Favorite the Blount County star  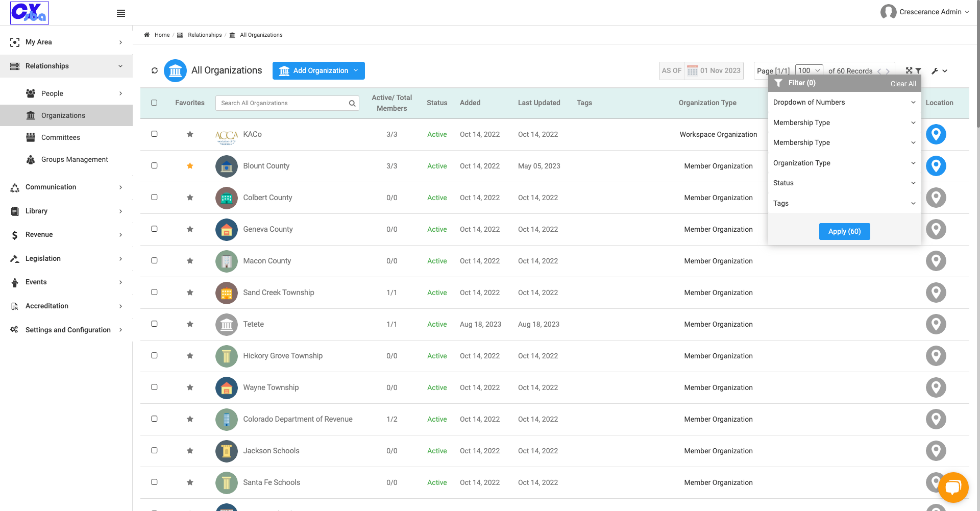point(190,166)
